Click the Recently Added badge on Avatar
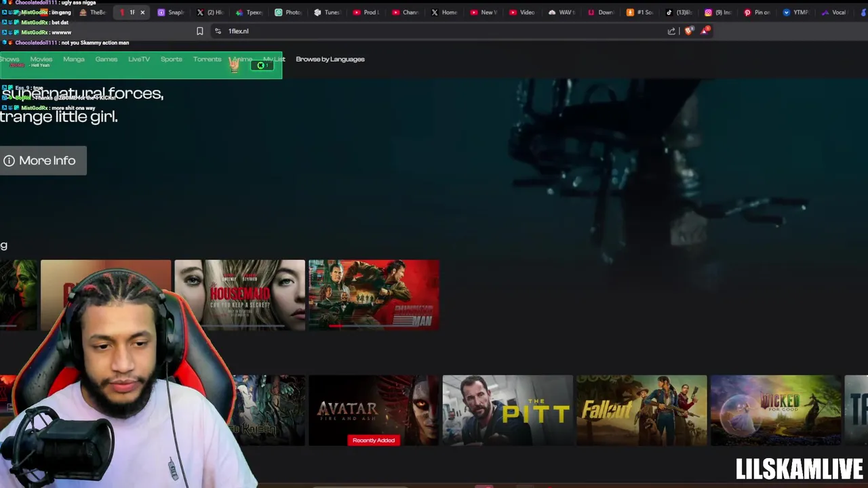The width and height of the screenshot is (868, 488). click(374, 441)
